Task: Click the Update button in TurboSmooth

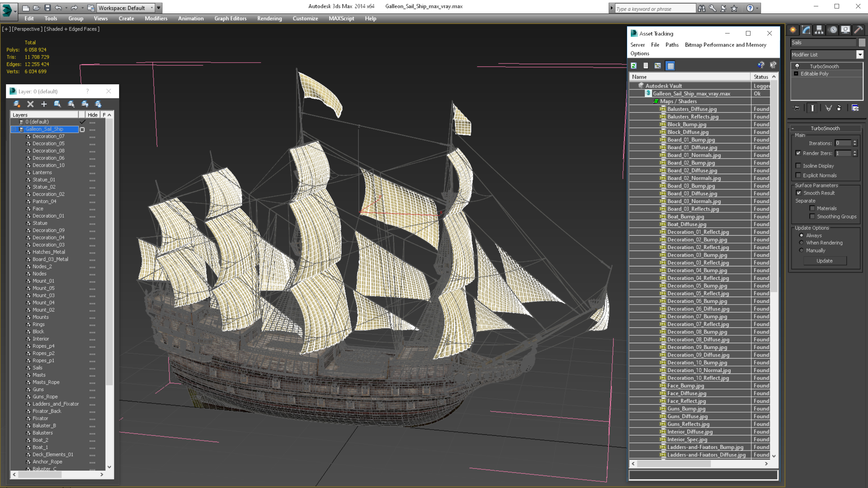Action: point(824,261)
